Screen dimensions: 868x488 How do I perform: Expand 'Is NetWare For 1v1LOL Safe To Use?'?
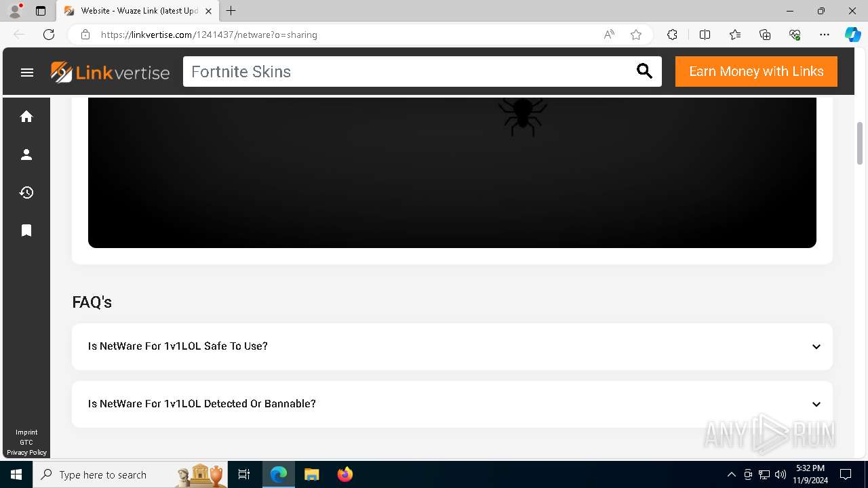coord(452,346)
